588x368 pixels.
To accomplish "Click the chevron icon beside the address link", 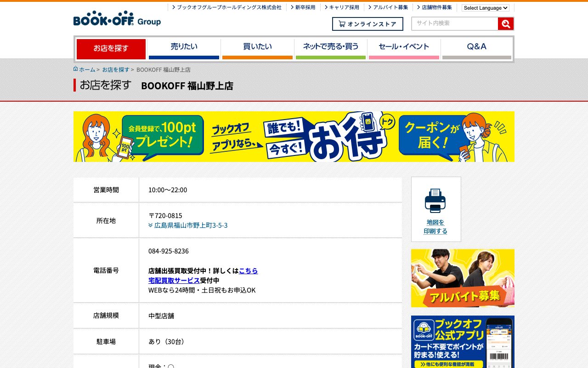I will point(151,225).
